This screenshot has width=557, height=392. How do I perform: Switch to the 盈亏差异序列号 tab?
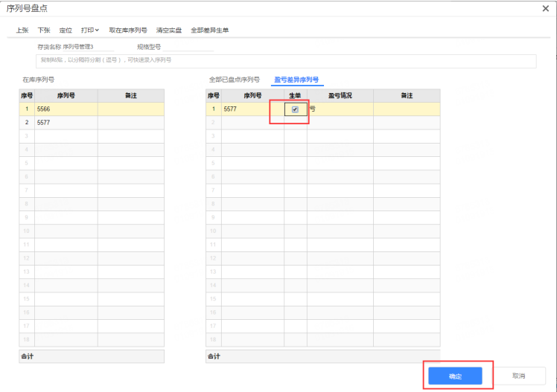pyautogui.click(x=296, y=80)
